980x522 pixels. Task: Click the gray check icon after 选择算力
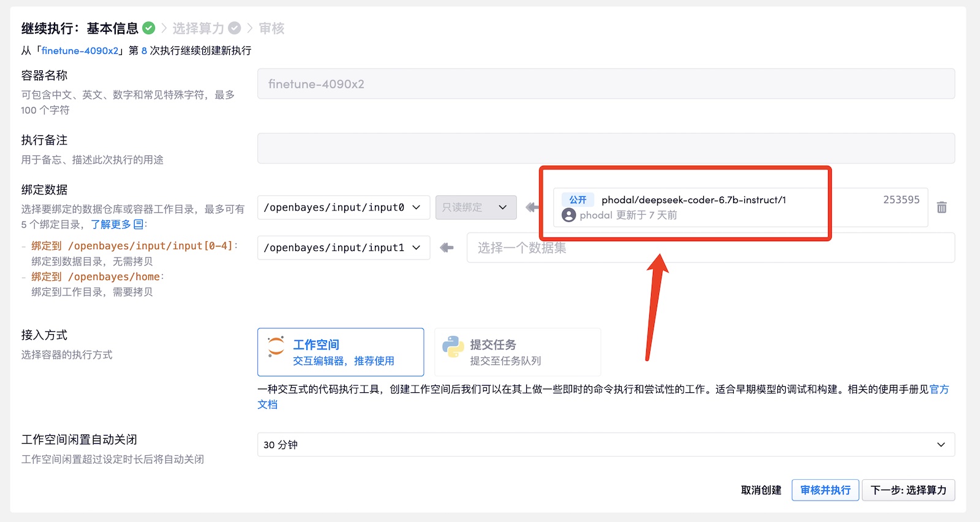coord(235,28)
